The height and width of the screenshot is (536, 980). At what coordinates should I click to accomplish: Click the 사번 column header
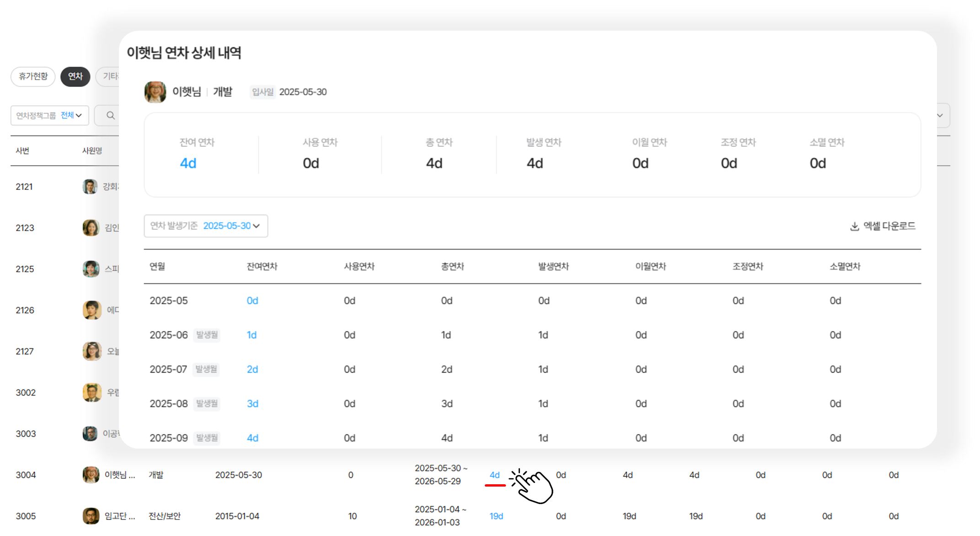22,151
